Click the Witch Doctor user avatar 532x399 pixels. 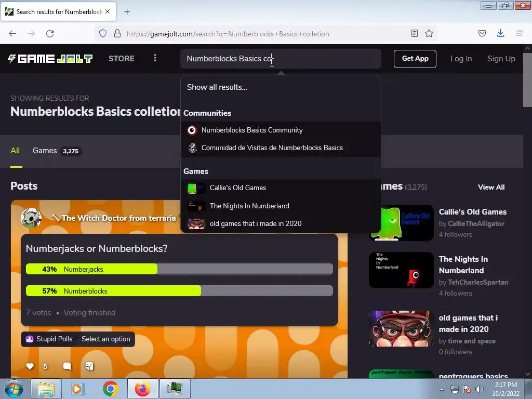coord(31,218)
